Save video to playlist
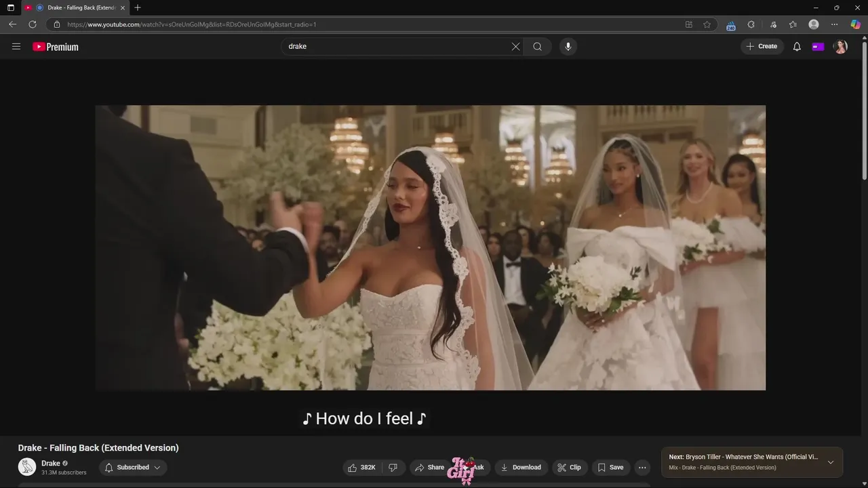868x488 pixels. coord(610,468)
